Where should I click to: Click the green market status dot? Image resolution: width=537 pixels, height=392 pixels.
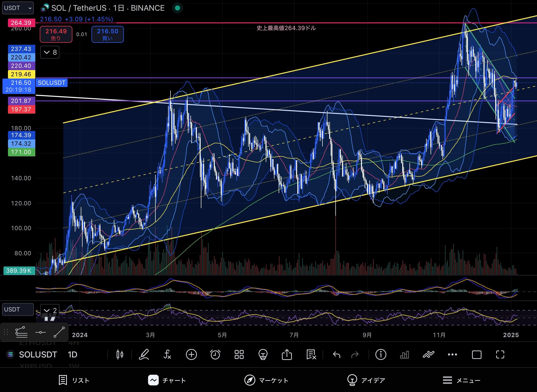click(178, 8)
